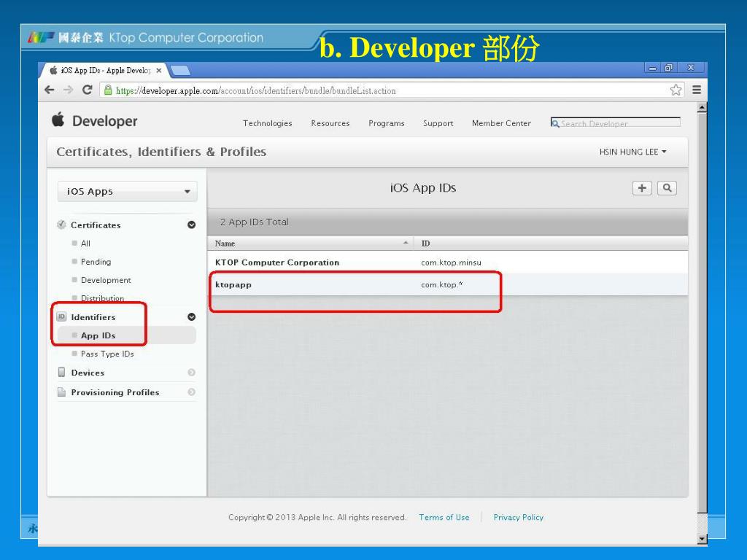Reload the page with refresh icon
747x560 pixels.
point(88,90)
